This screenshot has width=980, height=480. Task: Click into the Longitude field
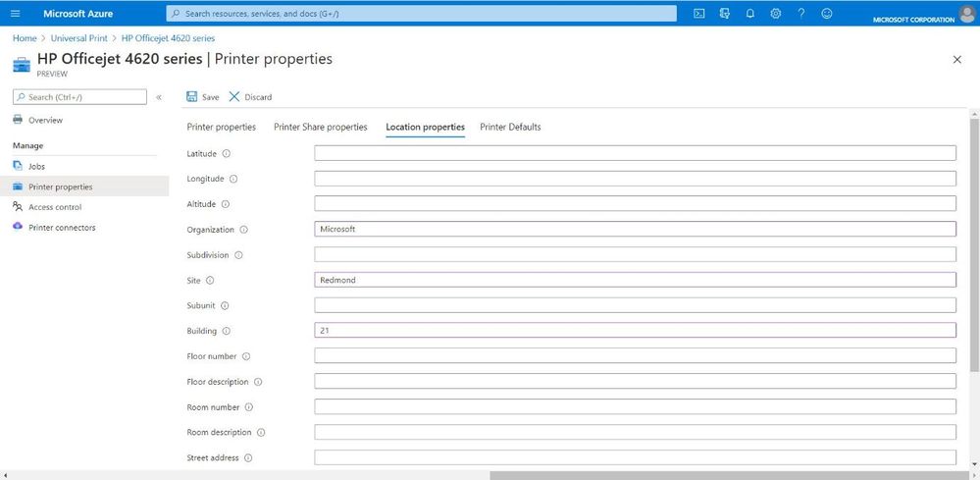click(635, 179)
